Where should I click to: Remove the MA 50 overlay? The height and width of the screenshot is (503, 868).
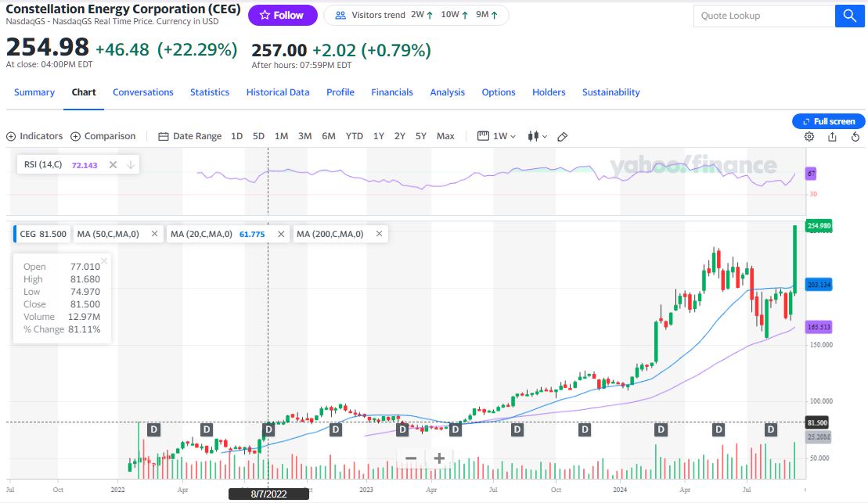154,233
